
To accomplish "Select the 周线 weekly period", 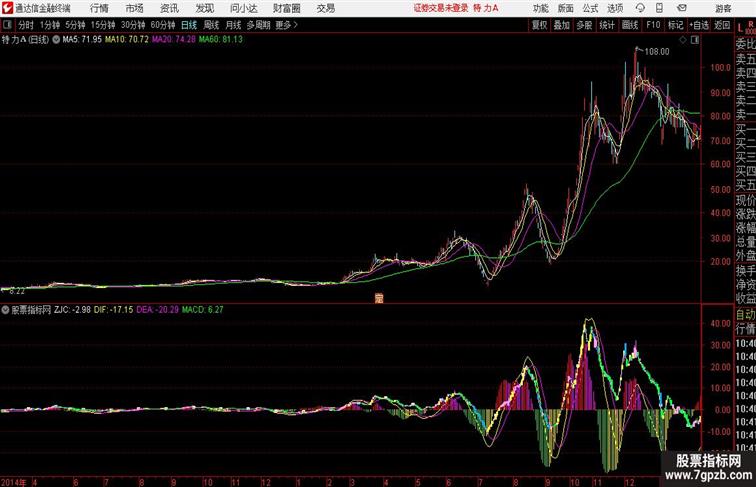I will pos(211,25).
